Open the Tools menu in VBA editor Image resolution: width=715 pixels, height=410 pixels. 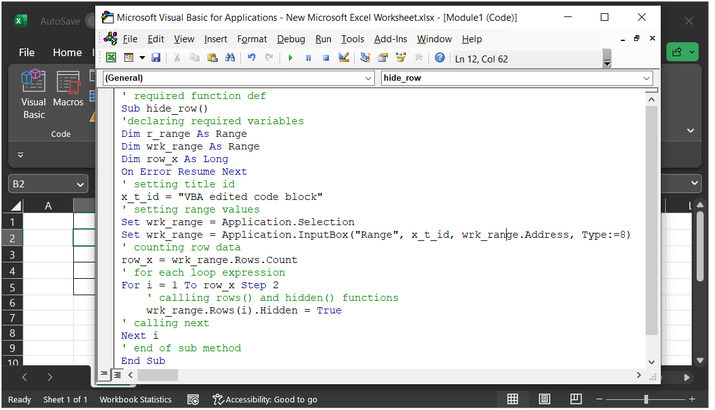coord(352,39)
